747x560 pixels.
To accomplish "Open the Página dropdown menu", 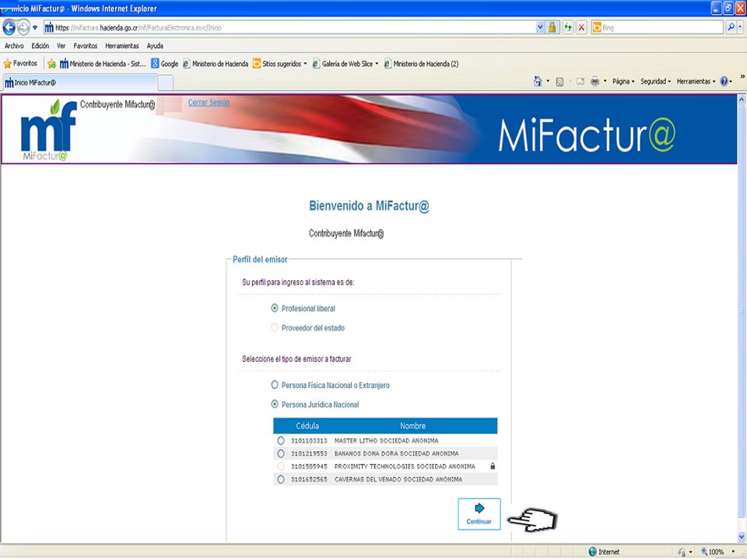I will [623, 82].
